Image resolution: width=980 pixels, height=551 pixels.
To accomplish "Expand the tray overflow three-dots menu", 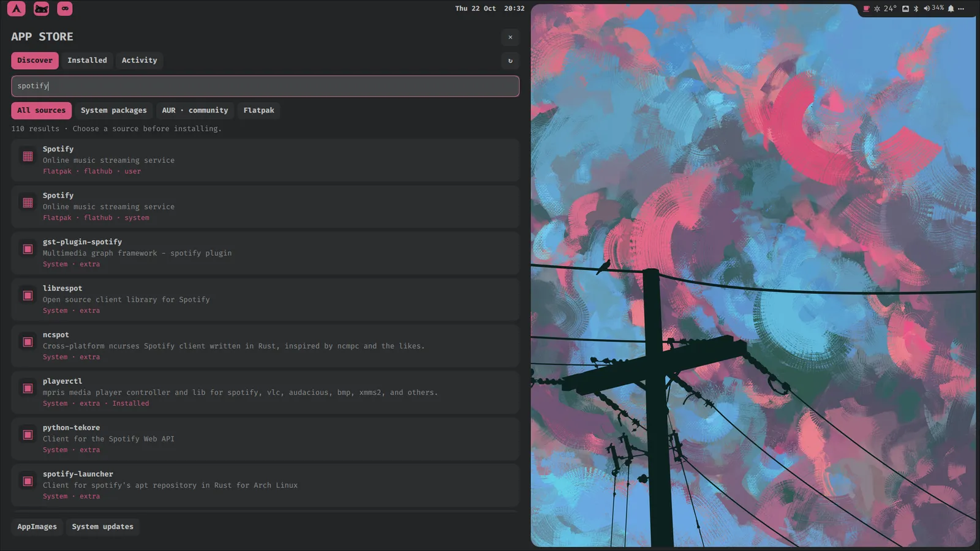I will (961, 9).
